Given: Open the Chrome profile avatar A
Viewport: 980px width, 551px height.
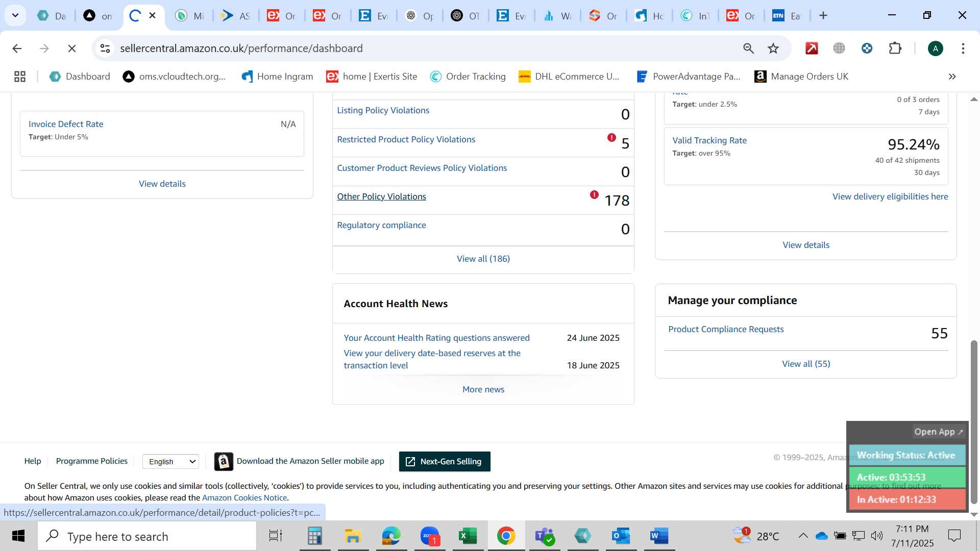Looking at the screenshot, I should pyautogui.click(x=935, y=48).
